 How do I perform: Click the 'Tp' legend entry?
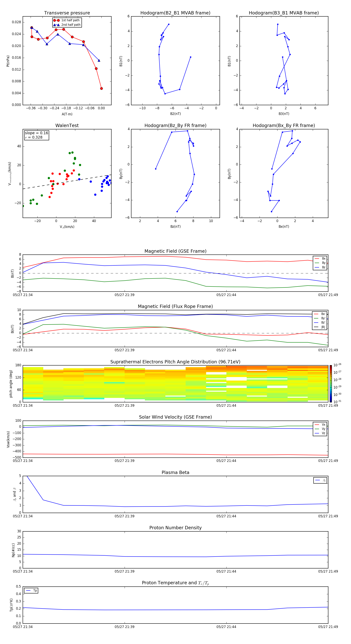point(31,591)
